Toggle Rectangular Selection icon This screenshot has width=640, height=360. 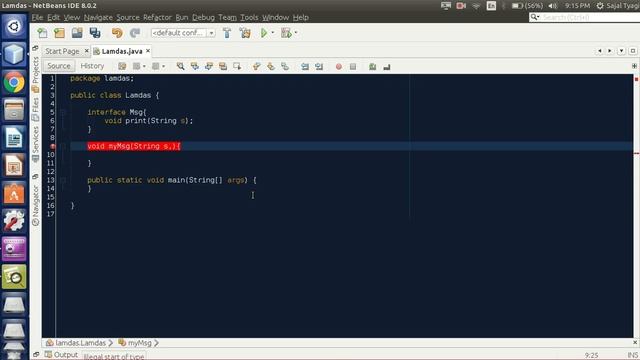[x=237, y=66]
